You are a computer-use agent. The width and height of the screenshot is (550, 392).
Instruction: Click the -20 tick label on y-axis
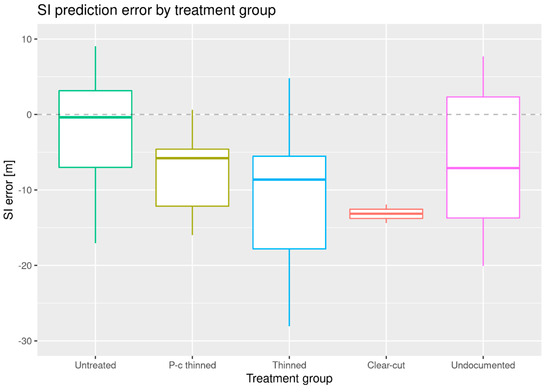coord(25,266)
